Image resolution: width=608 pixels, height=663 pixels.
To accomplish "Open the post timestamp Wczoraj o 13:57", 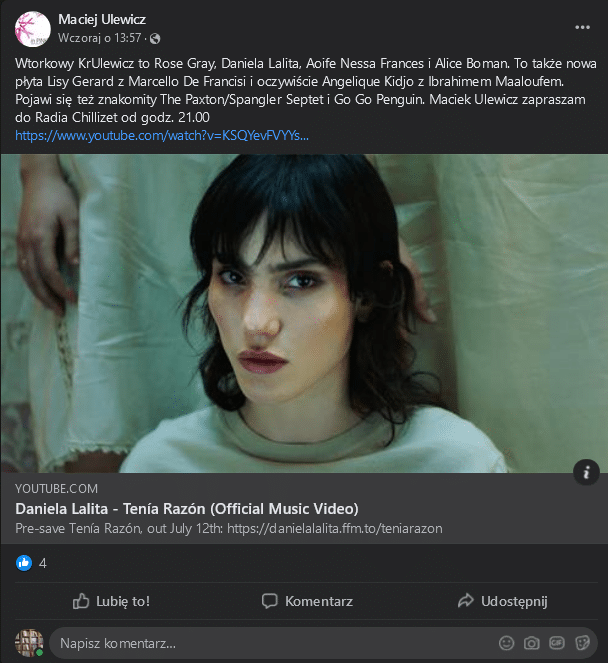I will pos(99,38).
